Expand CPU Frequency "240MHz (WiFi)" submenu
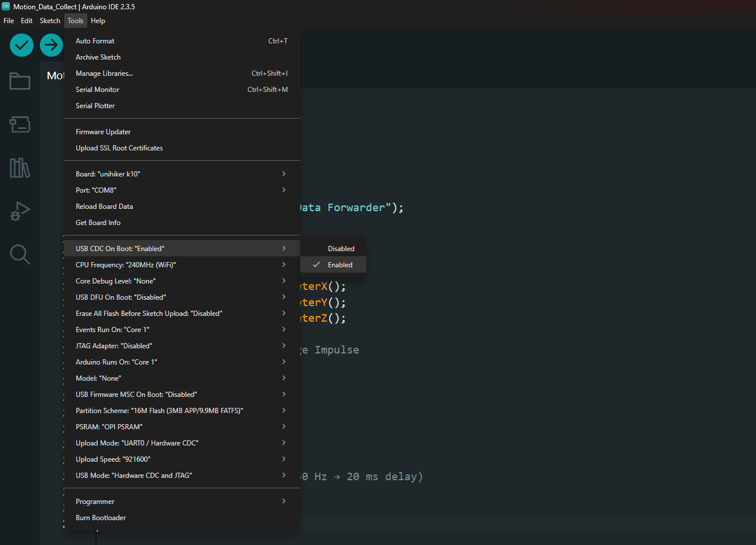756x545 pixels. [x=182, y=265]
